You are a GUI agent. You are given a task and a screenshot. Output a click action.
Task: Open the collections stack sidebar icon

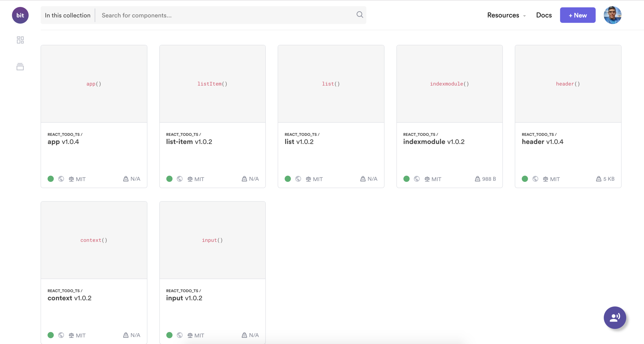[20, 66]
